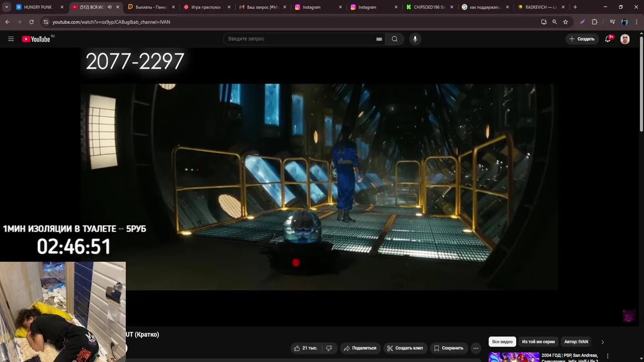Image resolution: width=644 pixels, height=362 pixels.
Task: Select the 'Из той же серии' chip
Action: pos(538,342)
